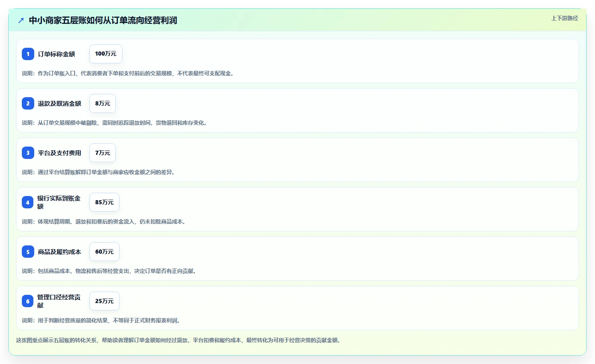The height and width of the screenshot is (364, 595).
Task: Select step number 2 badge
Action: pyautogui.click(x=28, y=103)
